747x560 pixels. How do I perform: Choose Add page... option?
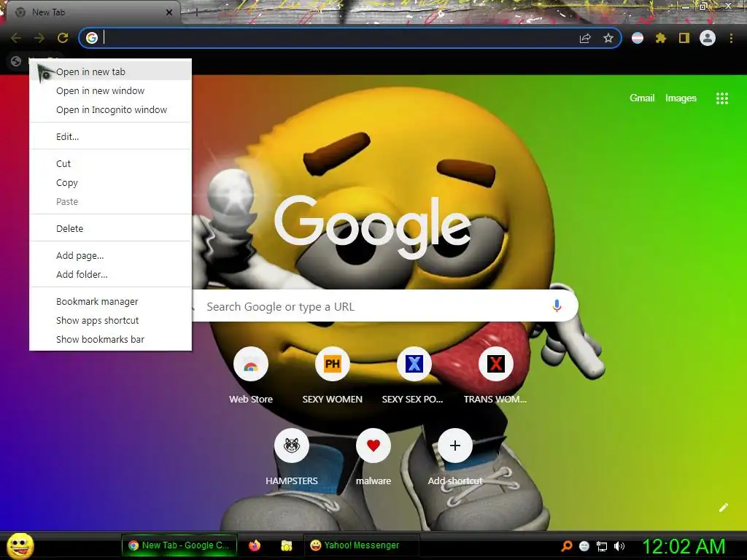(x=111, y=255)
